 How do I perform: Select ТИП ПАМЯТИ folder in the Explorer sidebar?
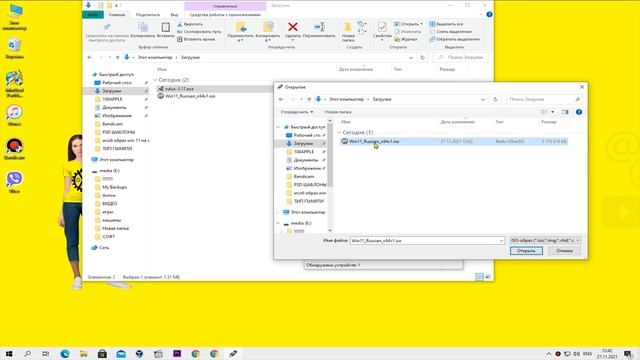point(113,148)
